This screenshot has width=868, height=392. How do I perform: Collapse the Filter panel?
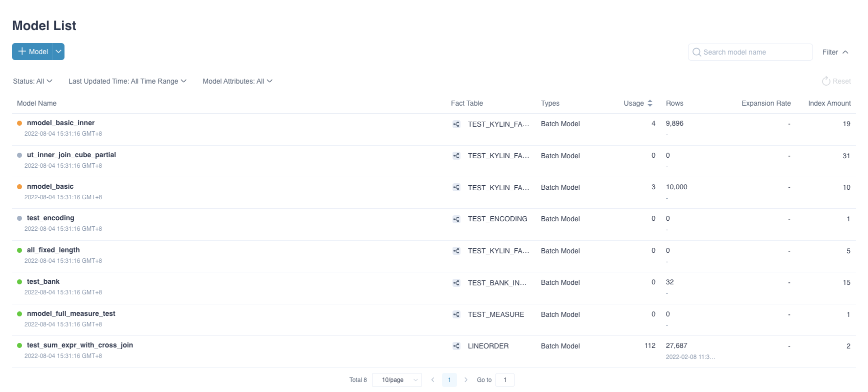point(835,52)
